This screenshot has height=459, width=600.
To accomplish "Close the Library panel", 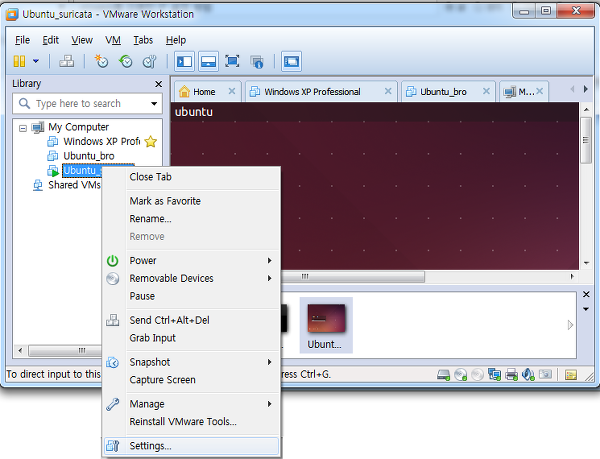I will coord(158,84).
